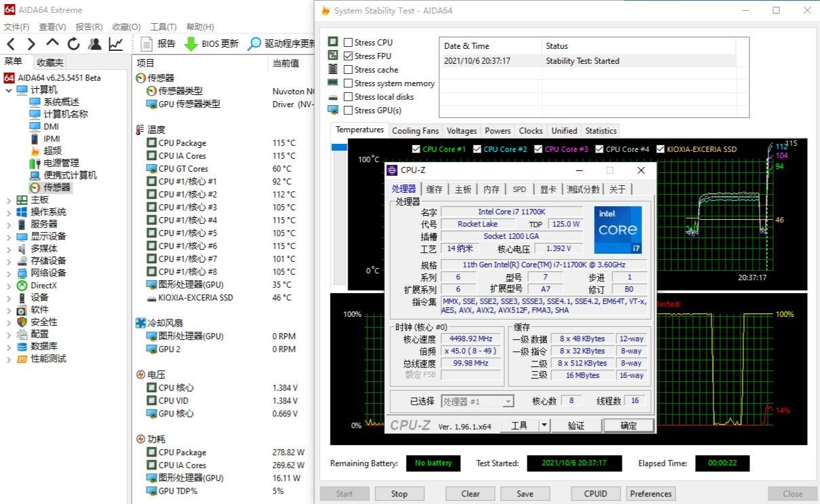Image resolution: width=820 pixels, height=504 pixels.
Task: Switch to Voltages tab
Action: pos(462,131)
